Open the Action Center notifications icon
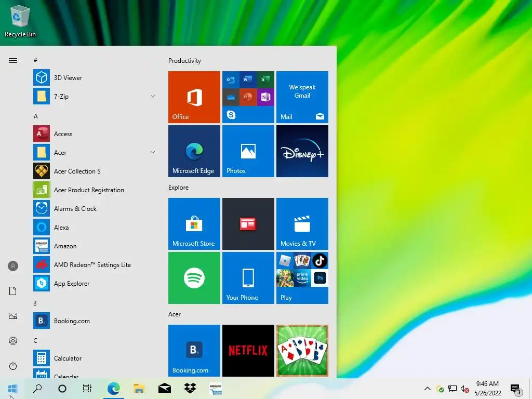Screen dimensions: 532x399 [x=516, y=389]
